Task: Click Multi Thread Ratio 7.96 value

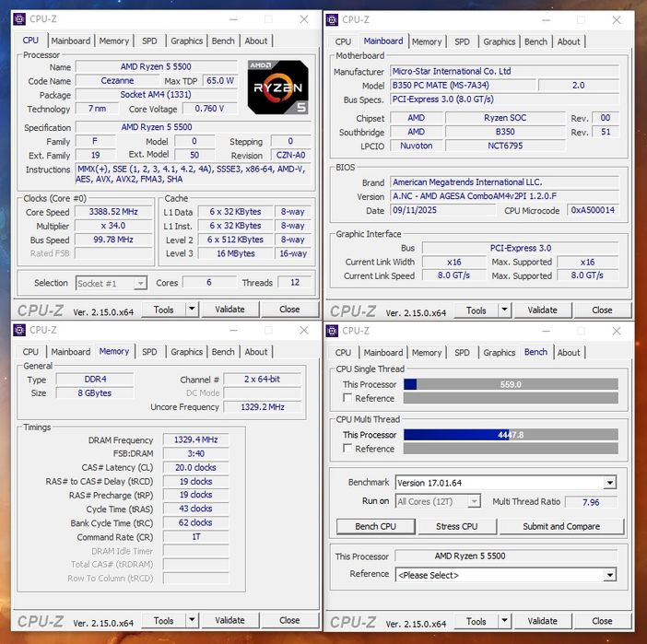Action: click(591, 502)
